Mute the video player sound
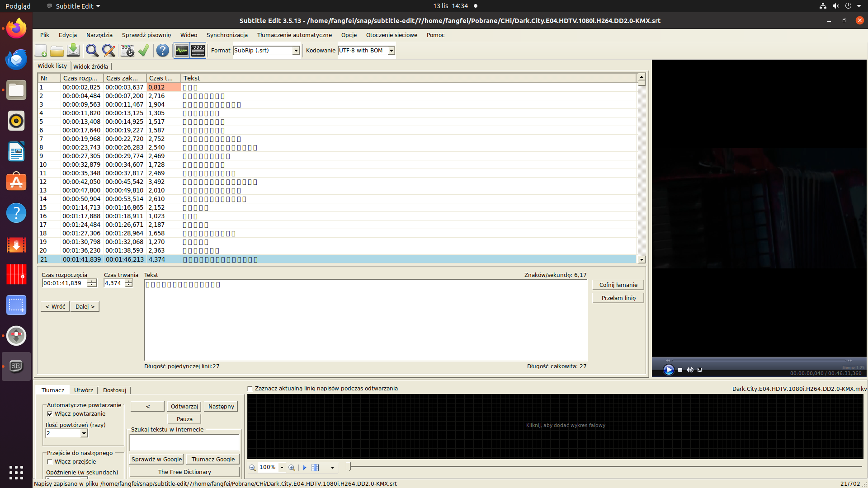This screenshot has width=868, height=488. (690, 370)
